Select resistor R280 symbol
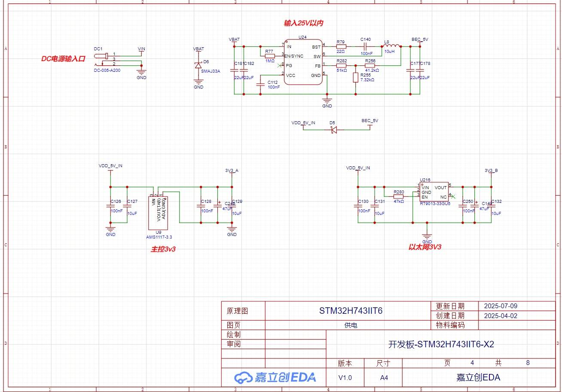This screenshot has height=392, width=562. (399, 196)
